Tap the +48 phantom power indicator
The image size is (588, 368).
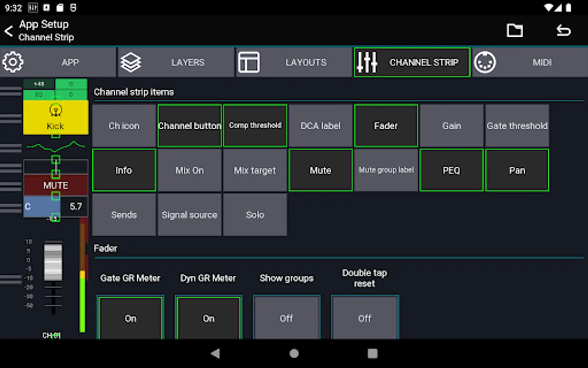39,84
